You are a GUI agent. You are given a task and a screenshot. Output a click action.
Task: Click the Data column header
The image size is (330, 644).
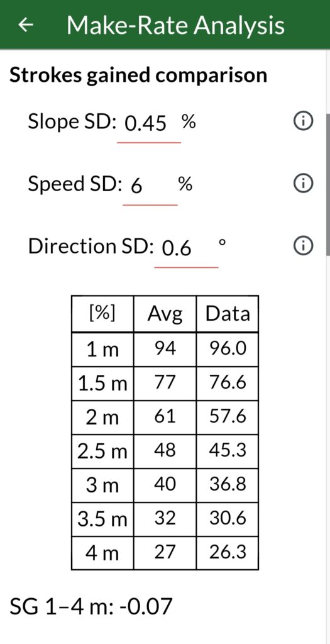tap(228, 314)
